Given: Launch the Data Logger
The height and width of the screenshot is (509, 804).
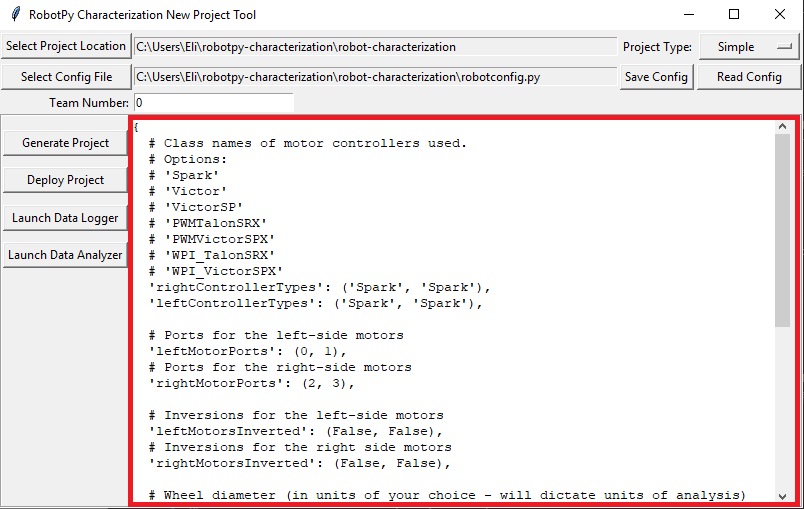Looking at the screenshot, I should point(65,218).
